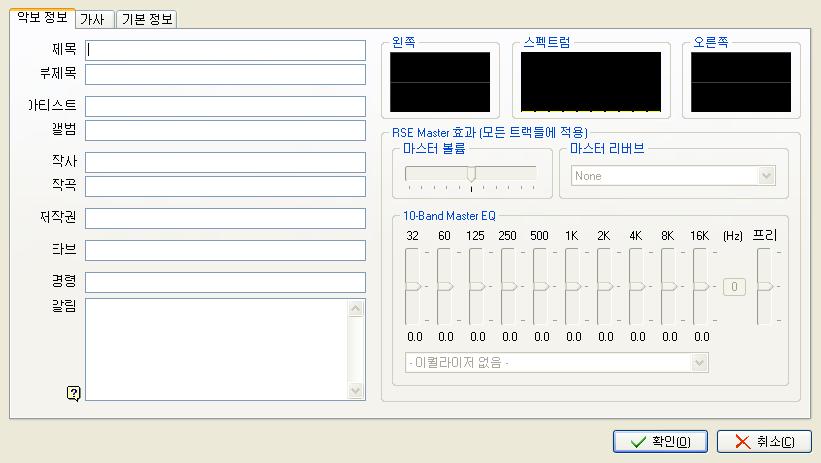Focus the 제목 text field
This screenshot has width=821, height=463.
coord(225,50)
